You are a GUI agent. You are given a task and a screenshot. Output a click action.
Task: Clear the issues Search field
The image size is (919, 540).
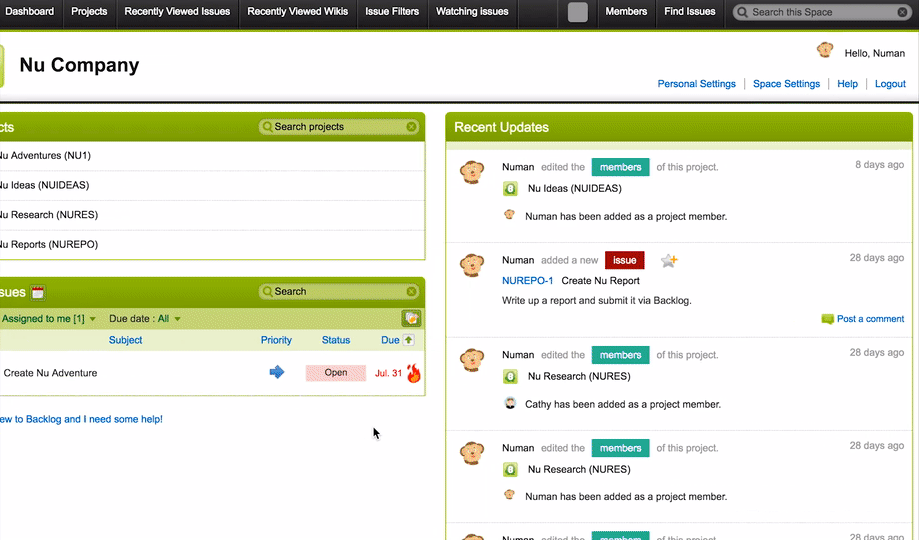coord(411,291)
